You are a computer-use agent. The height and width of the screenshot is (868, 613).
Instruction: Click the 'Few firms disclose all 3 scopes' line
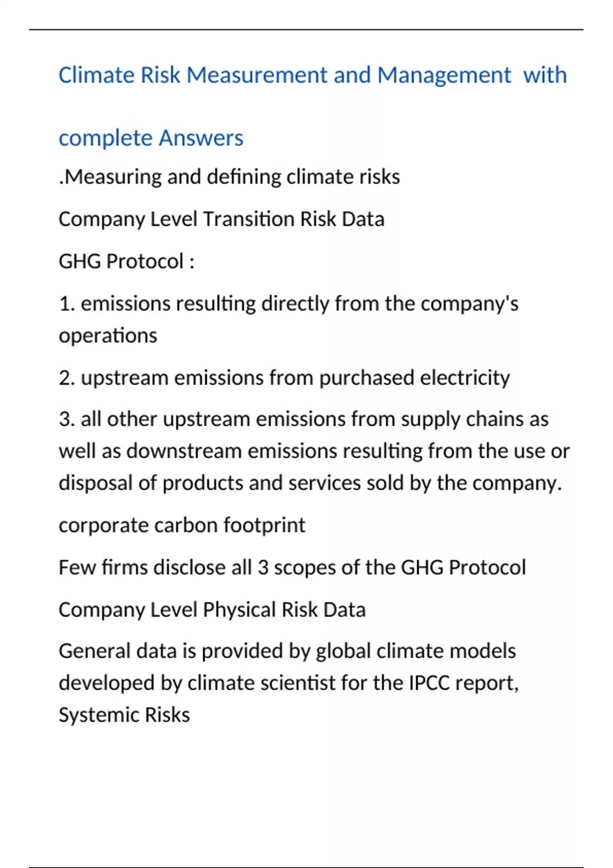click(292, 568)
